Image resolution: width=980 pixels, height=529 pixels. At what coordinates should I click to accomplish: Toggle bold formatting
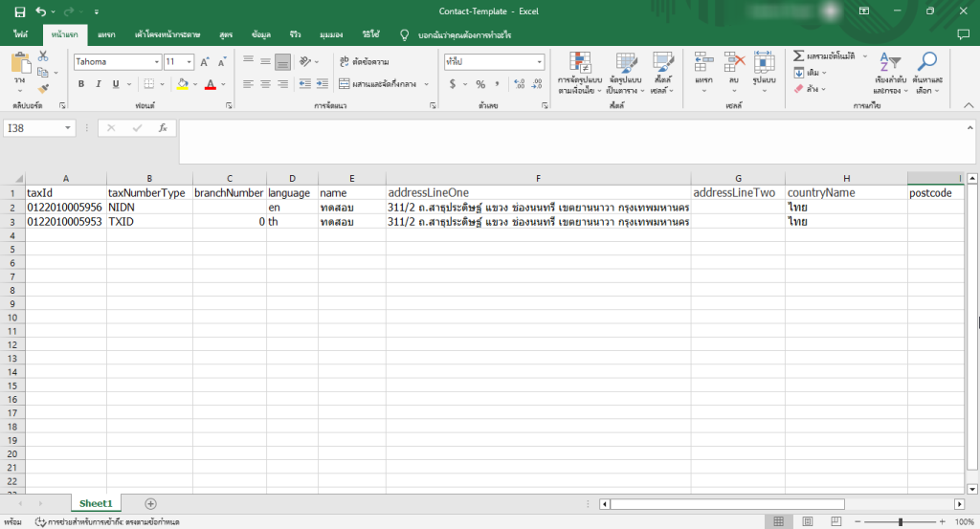coord(80,83)
